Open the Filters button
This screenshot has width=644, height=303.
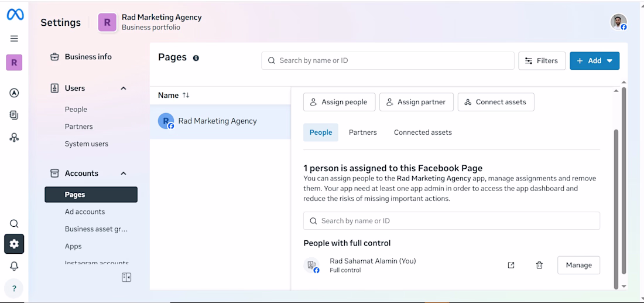tap(542, 60)
